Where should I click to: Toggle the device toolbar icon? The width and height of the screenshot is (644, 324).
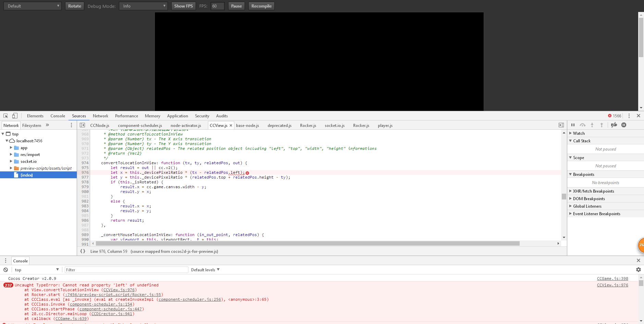tap(15, 116)
